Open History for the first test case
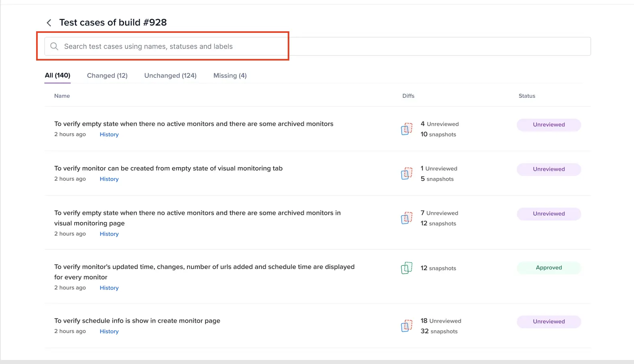 pyautogui.click(x=109, y=135)
